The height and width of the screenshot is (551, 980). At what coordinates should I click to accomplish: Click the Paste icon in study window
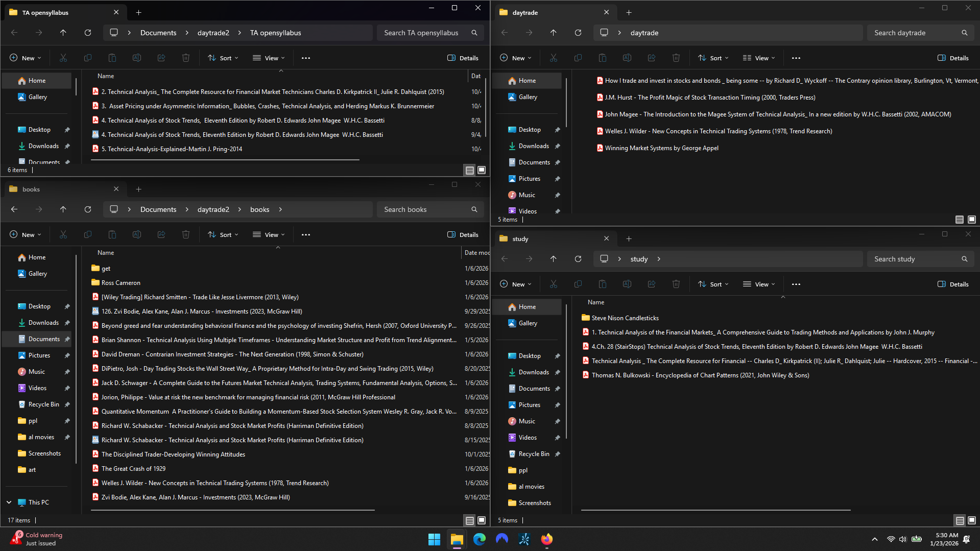point(603,284)
